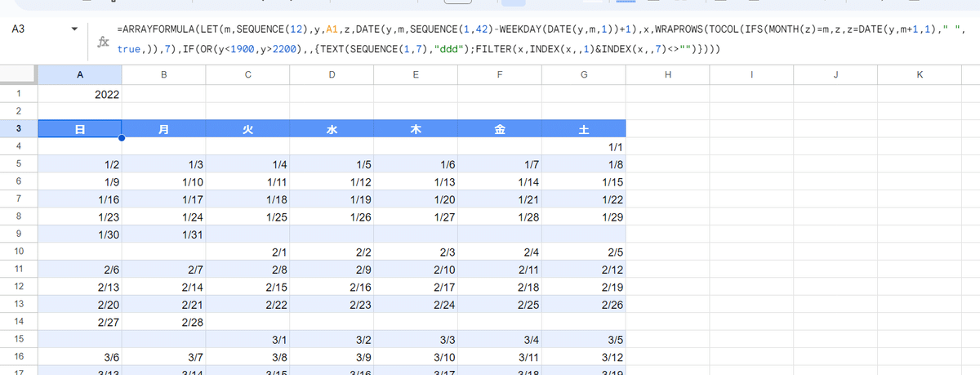Screen dimensions: 980x375
Task: Click the cell with date 3/12
Action: 583,357
